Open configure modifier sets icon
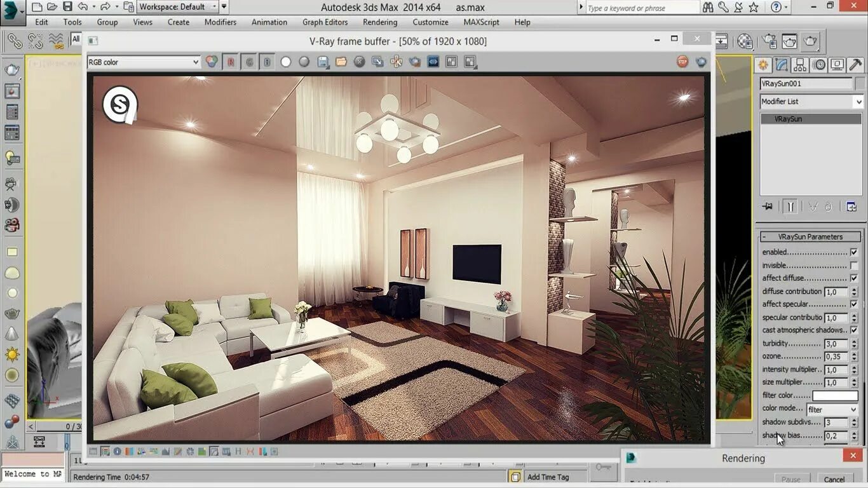This screenshot has height=488, width=868. 851,207
